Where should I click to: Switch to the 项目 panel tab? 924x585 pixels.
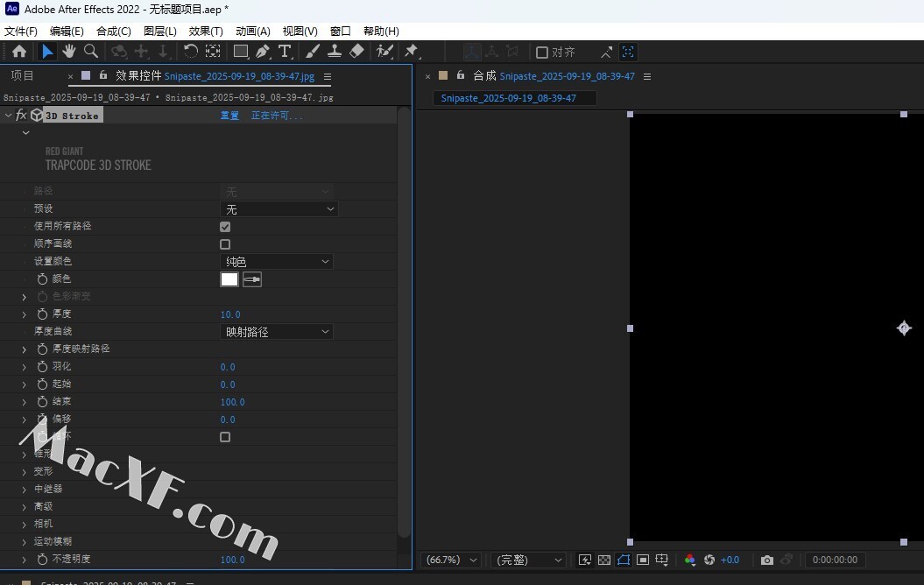(23, 76)
